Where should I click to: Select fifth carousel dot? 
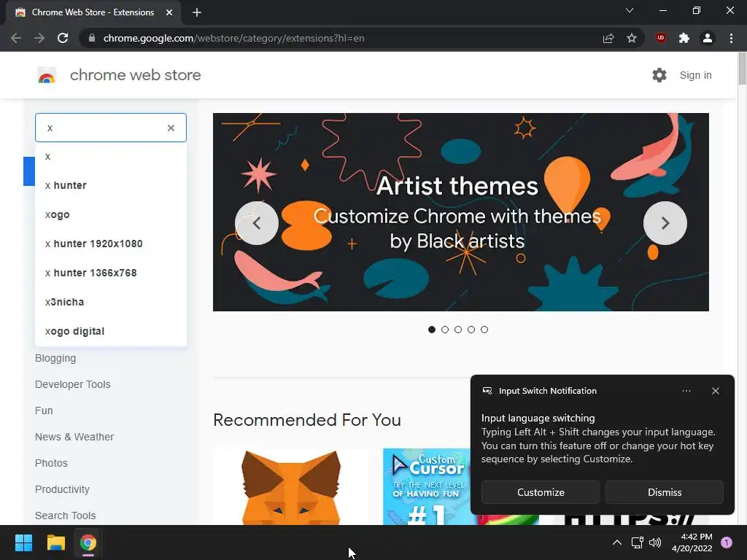484,330
